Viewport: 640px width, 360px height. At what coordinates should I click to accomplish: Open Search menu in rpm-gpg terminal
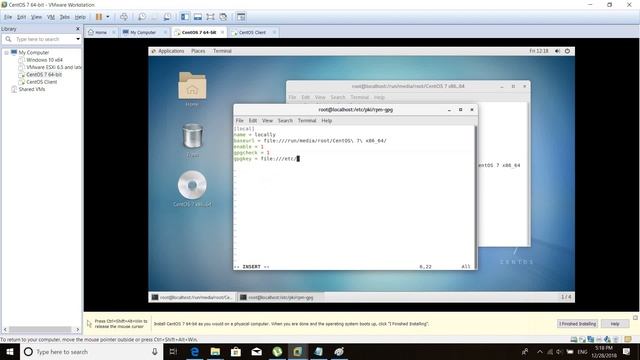[285, 121]
